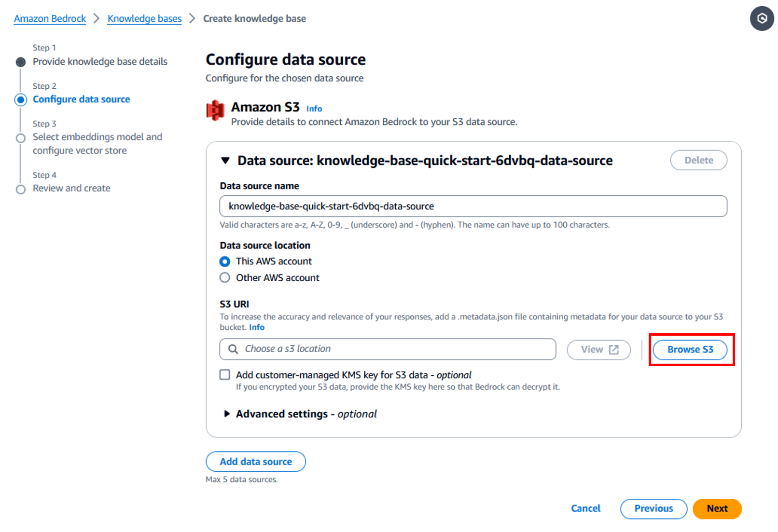Click the Data source name text field

pos(473,206)
